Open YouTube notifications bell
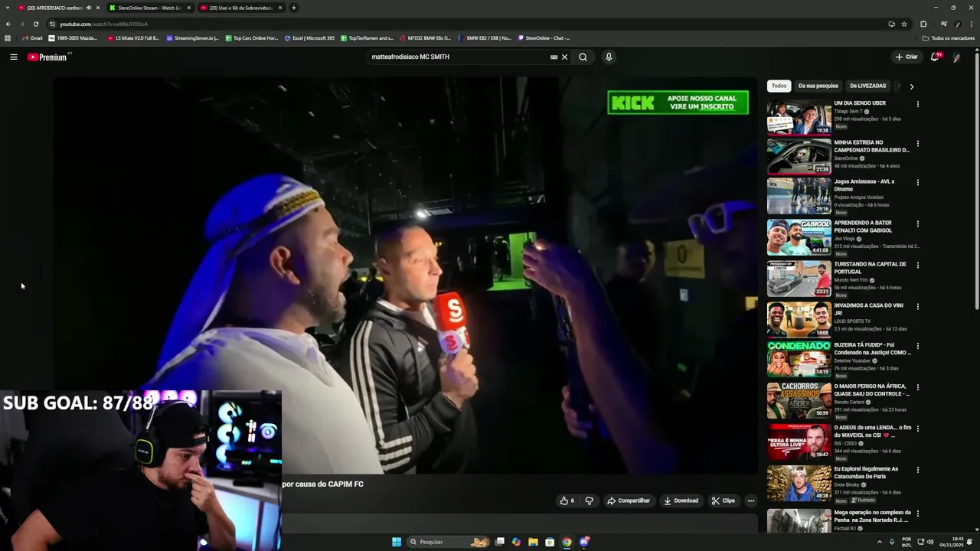The height and width of the screenshot is (551, 980). [x=935, y=57]
